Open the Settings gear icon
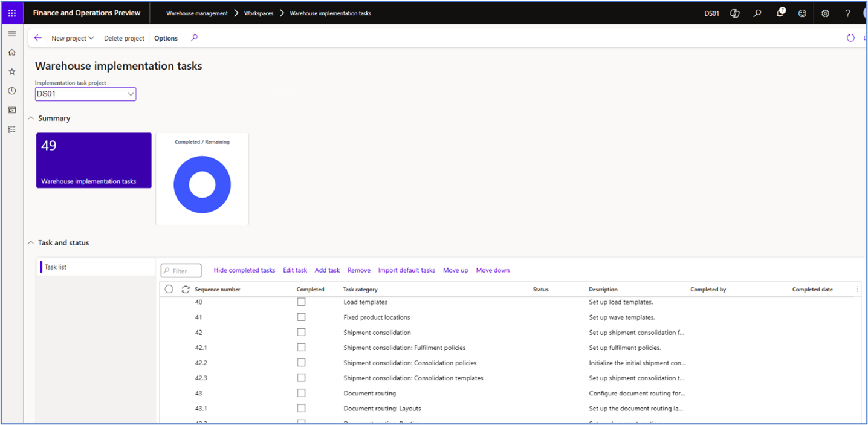Viewport: 868px width, 425px height. pos(825,13)
